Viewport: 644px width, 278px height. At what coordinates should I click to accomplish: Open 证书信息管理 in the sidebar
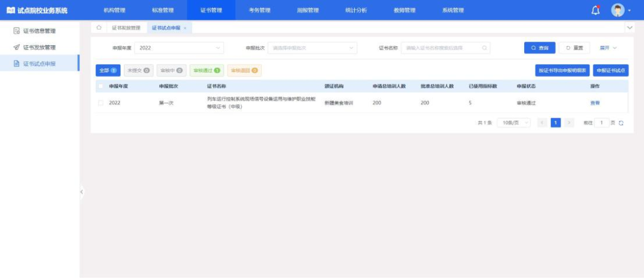(x=39, y=31)
